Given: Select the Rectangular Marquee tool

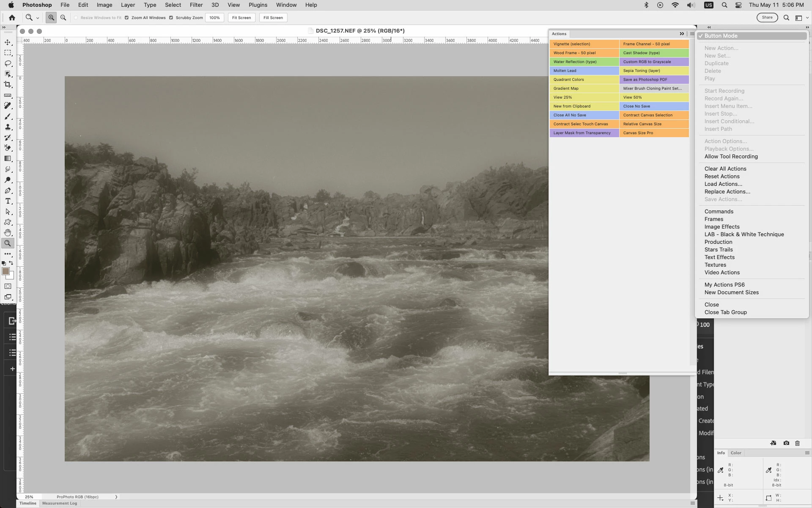Looking at the screenshot, I should click(8, 53).
